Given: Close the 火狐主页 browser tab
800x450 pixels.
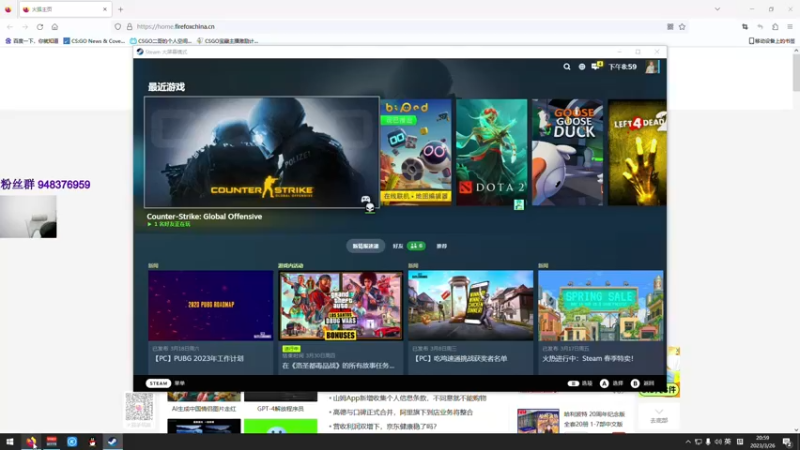Looking at the screenshot, I should [105, 9].
